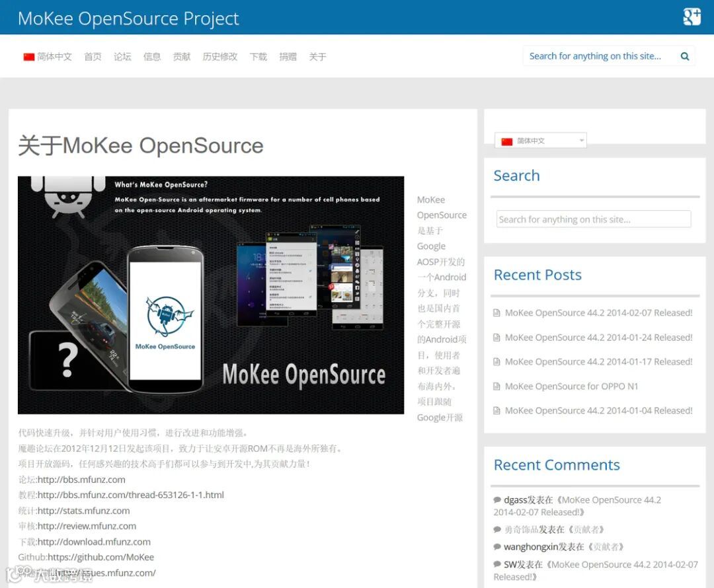The height and width of the screenshot is (588, 714).
Task: Go to the 下载 menu item
Action: pos(258,57)
